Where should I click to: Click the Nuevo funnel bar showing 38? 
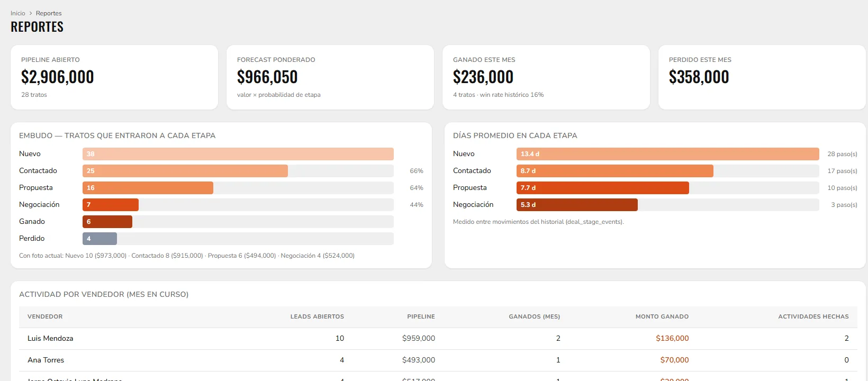tap(238, 154)
